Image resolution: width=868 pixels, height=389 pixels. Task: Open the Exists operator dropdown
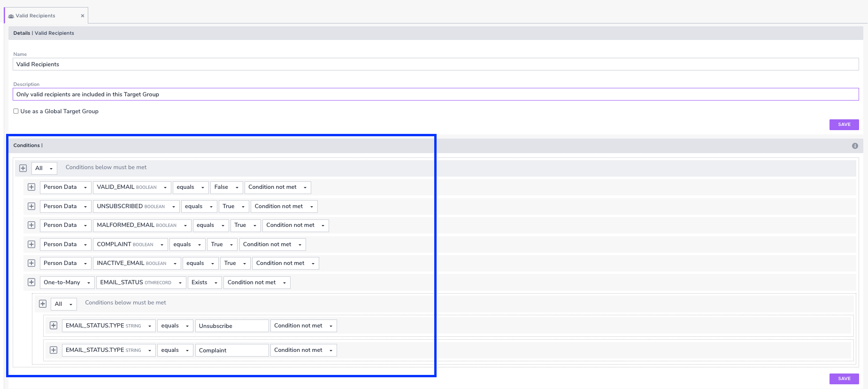point(205,282)
